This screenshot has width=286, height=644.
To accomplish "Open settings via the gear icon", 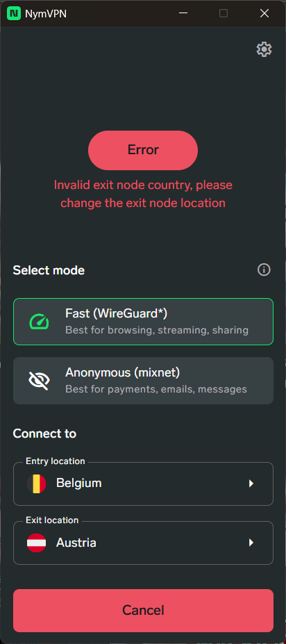I will pyautogui.click(x=264, y=49).
